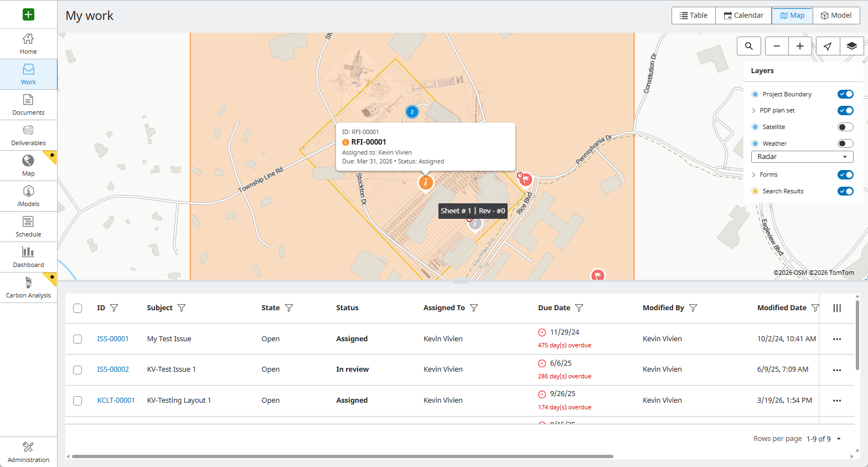The height and width of the screenshot is (467, 868).
Task: Enable the Satellite layer toggle
Action: click(x=845, y=127)
